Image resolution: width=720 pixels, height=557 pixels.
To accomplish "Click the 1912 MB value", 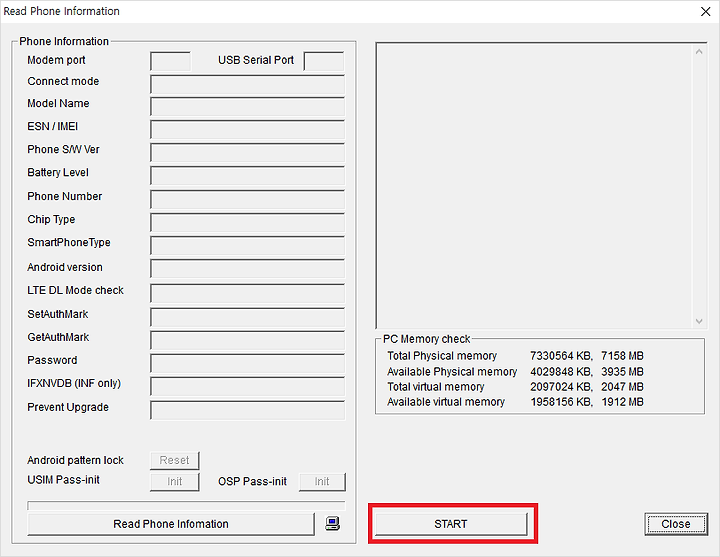I will (622, 402).
